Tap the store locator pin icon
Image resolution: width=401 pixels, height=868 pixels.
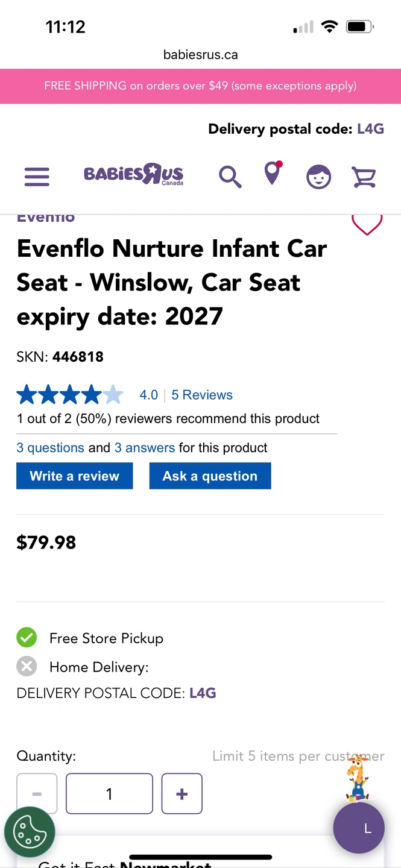(273, 174)
